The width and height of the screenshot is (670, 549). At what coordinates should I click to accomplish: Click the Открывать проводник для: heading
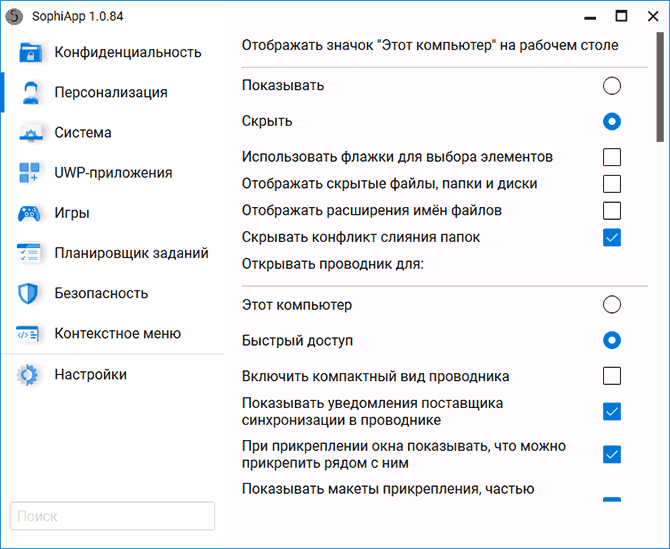coord(332,264)
